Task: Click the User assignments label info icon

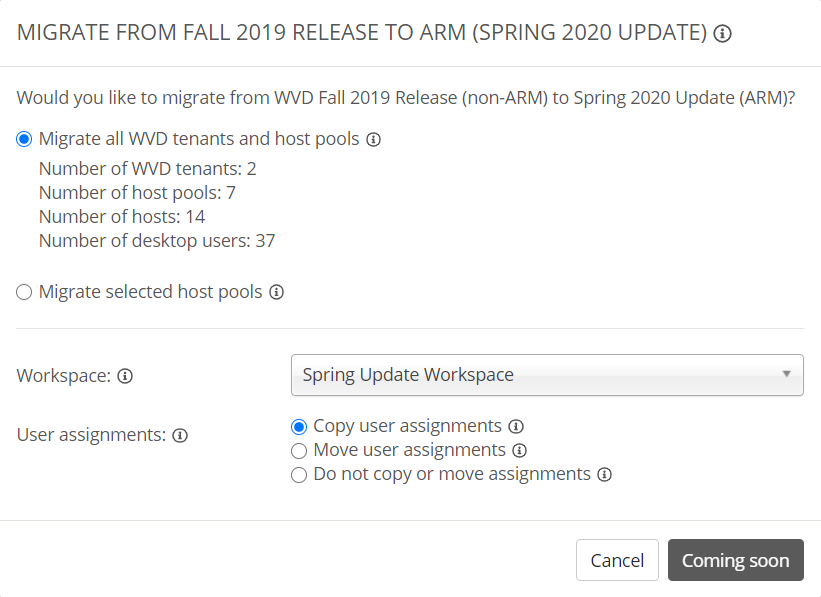Action: pyautogui.click(x=180, y=435)
